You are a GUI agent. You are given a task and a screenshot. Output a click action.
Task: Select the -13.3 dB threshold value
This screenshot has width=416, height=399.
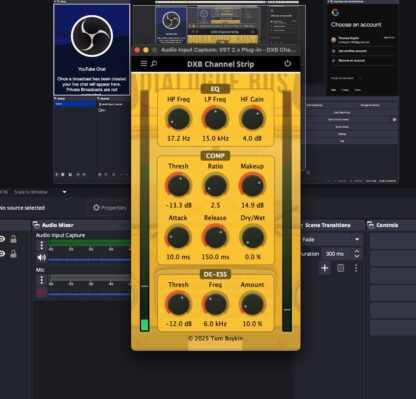178,205
